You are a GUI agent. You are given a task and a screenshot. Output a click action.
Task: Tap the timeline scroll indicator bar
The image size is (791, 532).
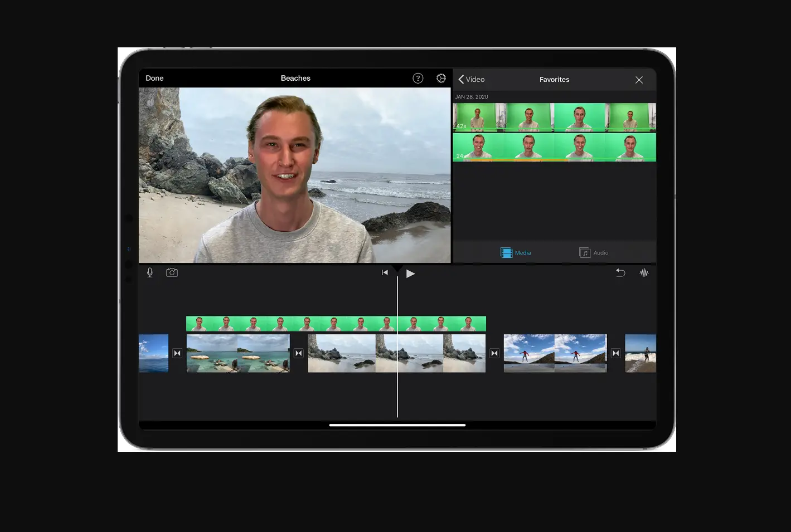pos(397,425)
